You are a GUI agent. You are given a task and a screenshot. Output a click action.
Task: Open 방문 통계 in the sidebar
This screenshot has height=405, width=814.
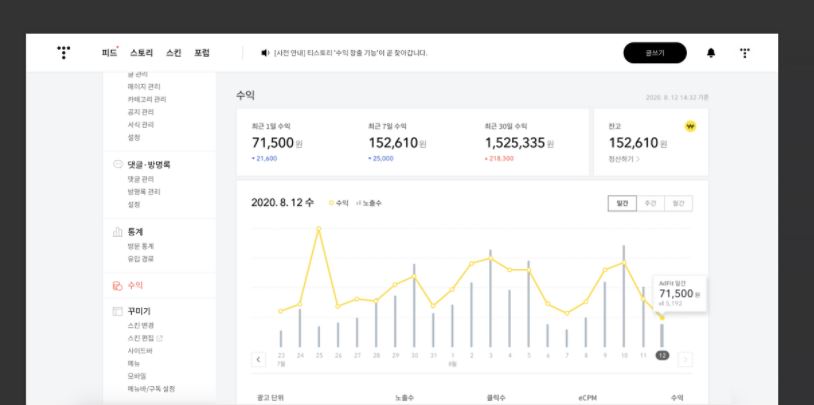click(x=141, y=246)
